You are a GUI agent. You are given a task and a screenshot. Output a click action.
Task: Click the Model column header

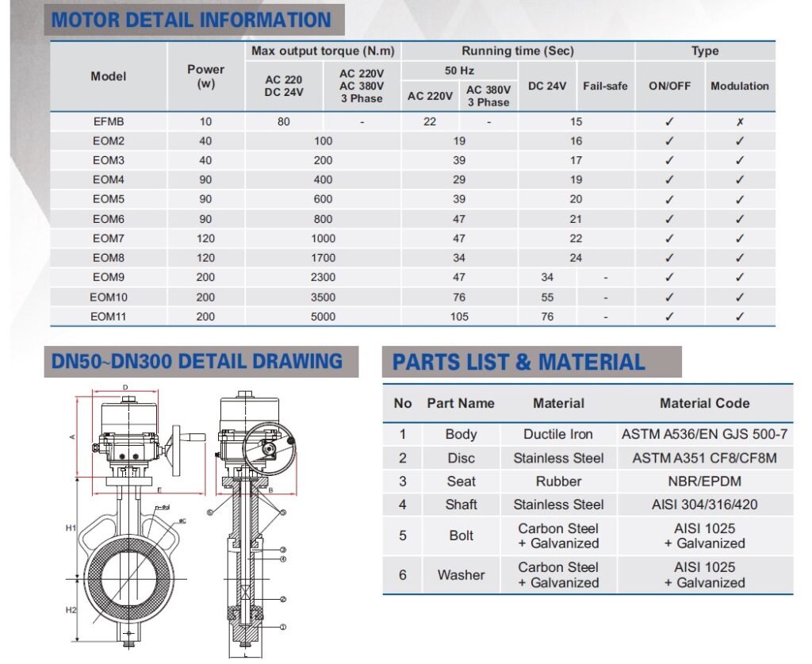tap(109, 76)
